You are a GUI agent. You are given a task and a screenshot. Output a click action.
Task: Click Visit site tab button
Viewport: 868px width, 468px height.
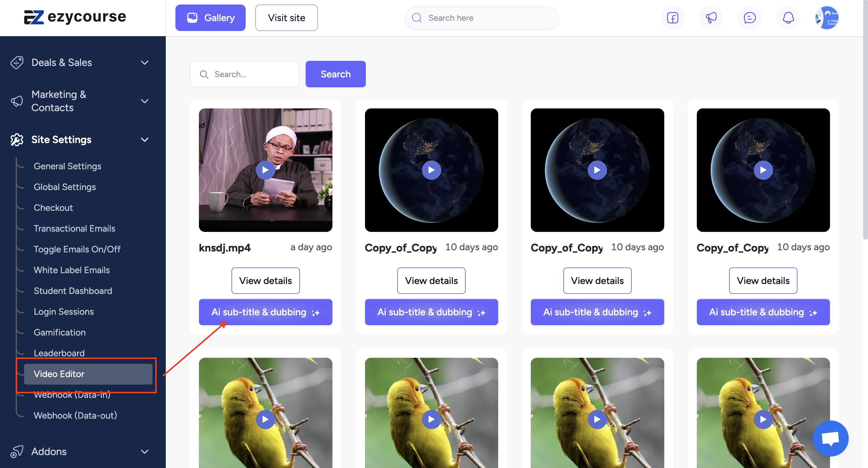[x=286, y=17]
